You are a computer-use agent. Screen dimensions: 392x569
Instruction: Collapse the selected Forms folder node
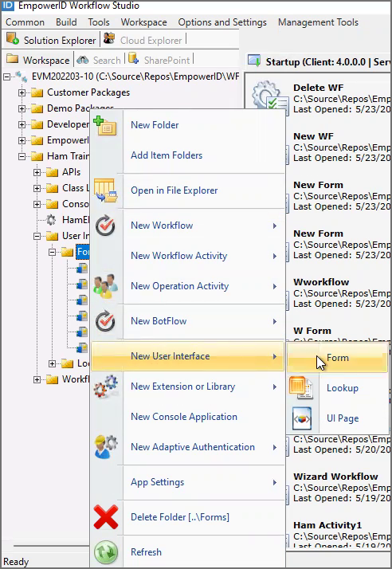pos(53,252)
